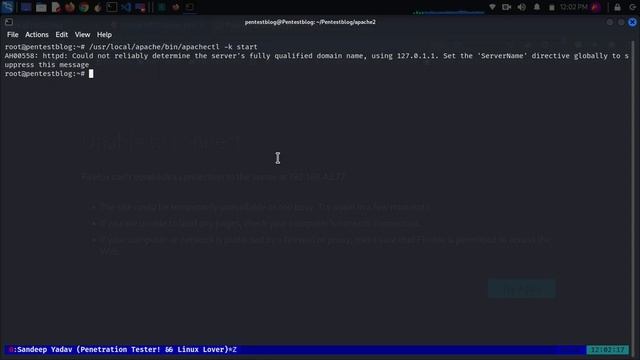This screenshot has width=640, height=360.
Task: Open the notifications bell tray icon
Action: pos(537,7)
